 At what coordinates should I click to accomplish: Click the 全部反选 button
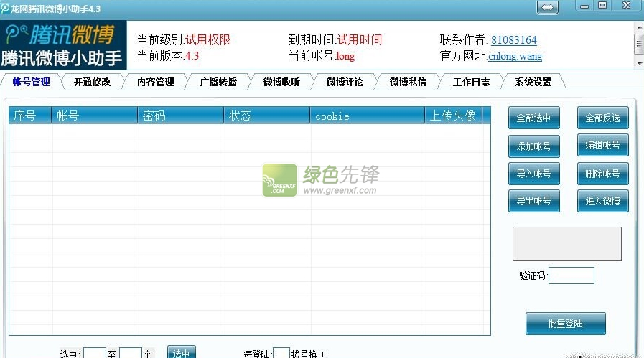[x=602, y=118]
